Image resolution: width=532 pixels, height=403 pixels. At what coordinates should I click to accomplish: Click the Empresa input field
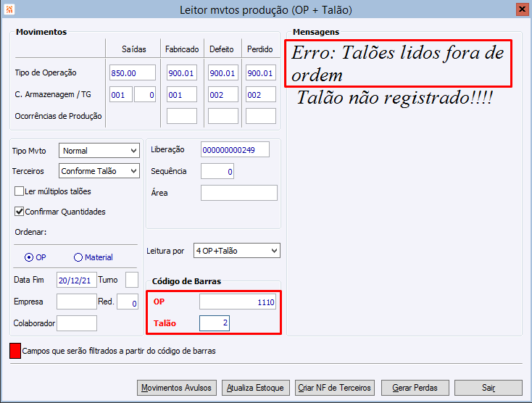pyautogui.click(x=77, y=302)
